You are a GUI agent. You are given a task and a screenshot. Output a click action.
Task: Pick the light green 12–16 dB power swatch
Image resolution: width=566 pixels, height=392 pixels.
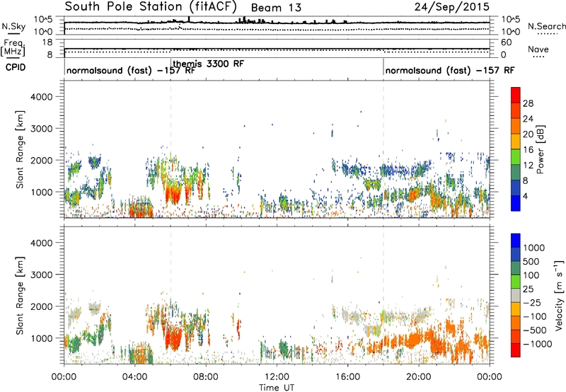pos(516,157)
